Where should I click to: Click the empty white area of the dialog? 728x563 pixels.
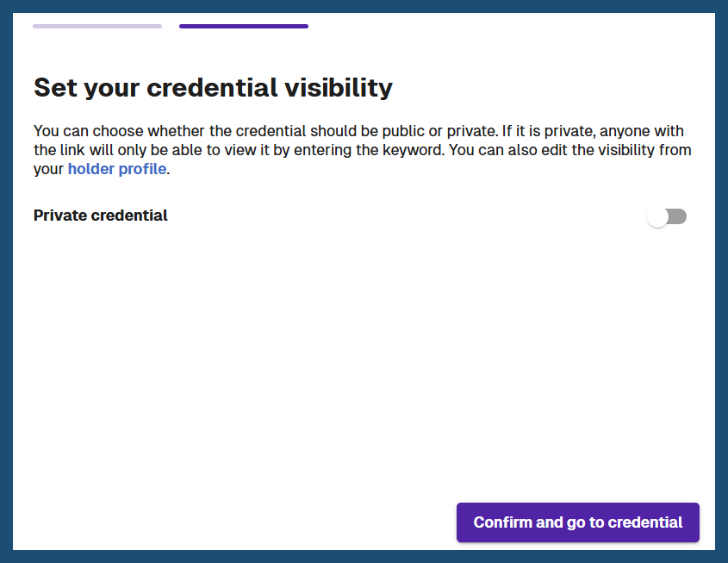364,362
